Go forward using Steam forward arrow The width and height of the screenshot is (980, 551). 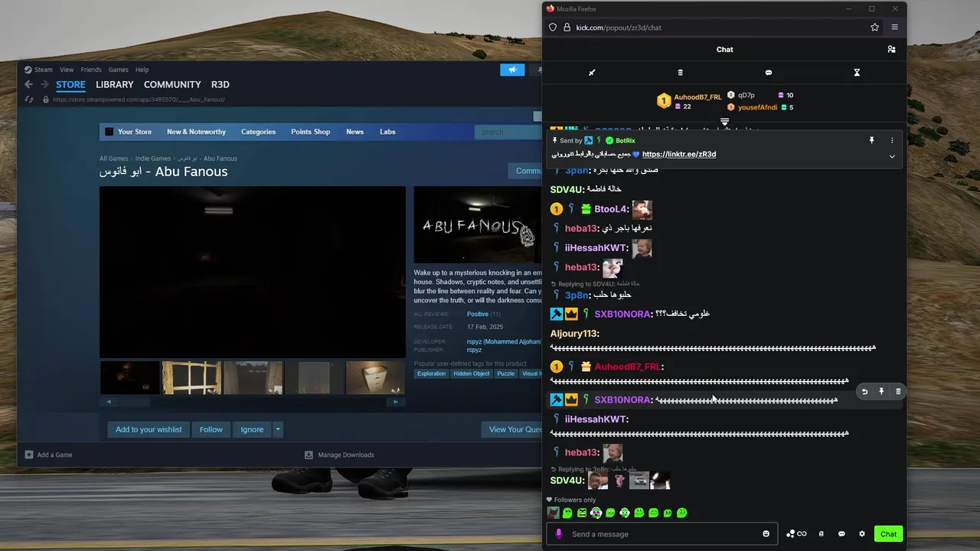pyautogui.click(x=44, y=84)
